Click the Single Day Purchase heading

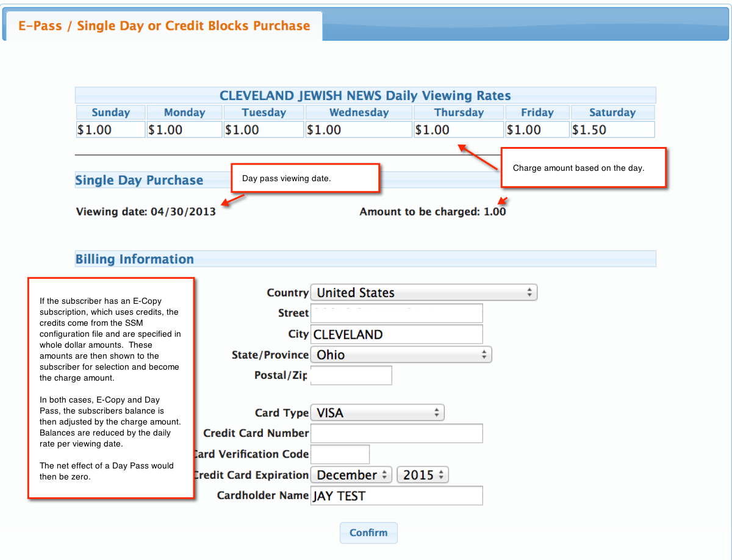tap(139, 181)
